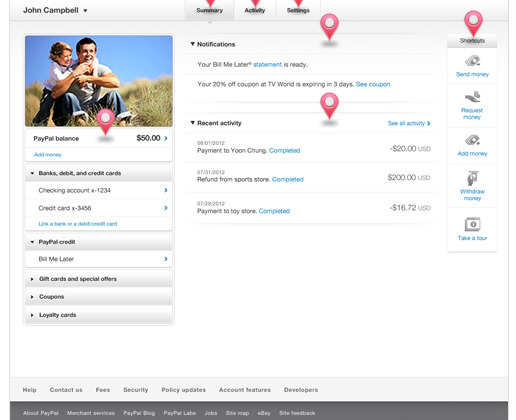
Task: Click the Add money shortcut icon
Action: [472, 140]
